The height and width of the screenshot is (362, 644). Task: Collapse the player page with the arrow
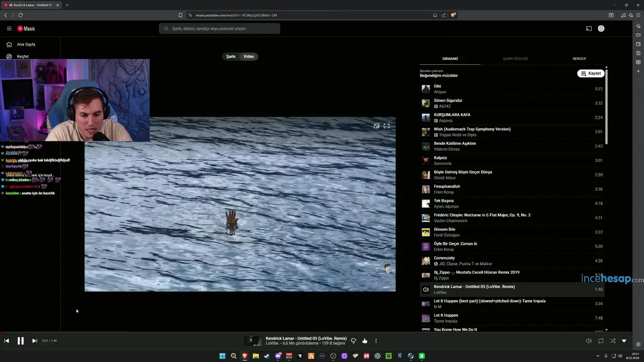tap(624, 341)
